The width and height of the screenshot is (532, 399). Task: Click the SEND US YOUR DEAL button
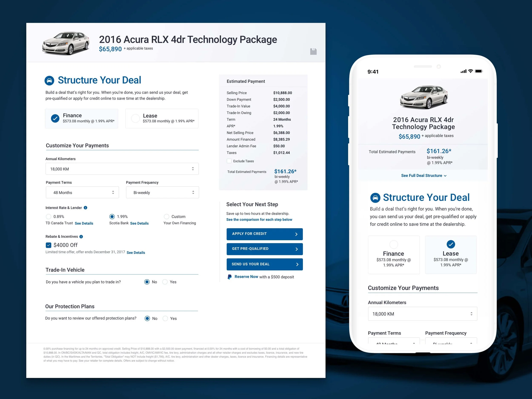[x=265, y=264]
